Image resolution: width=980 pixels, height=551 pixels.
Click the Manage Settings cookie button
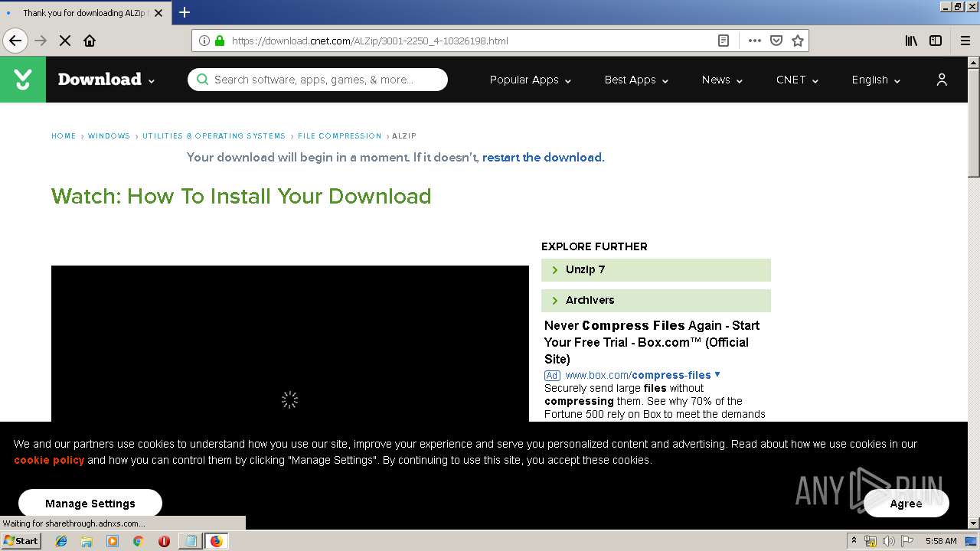tap(90, 504)
